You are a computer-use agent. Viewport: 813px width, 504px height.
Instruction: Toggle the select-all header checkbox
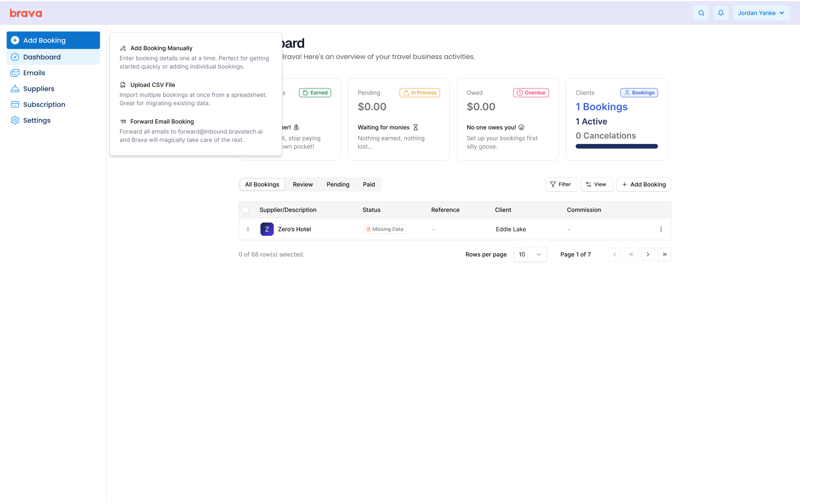point(245,210)
